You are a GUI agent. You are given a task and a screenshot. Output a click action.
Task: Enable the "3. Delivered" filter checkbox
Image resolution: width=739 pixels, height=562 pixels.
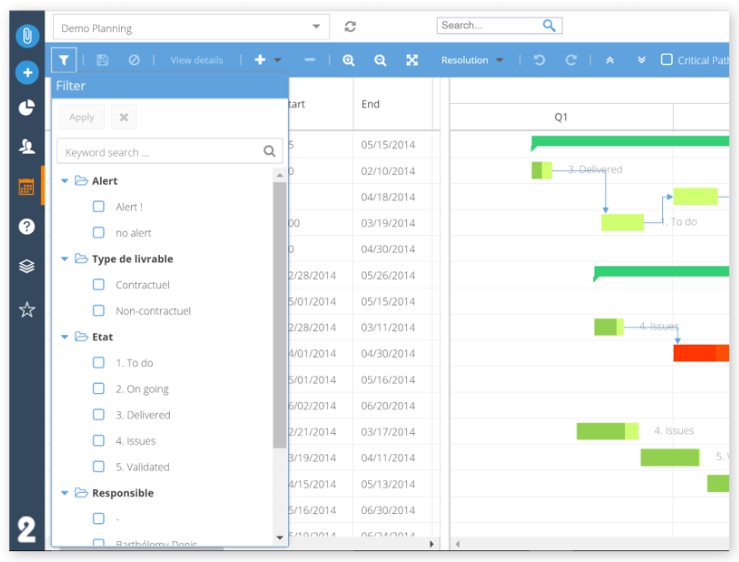tap(99, 415)
